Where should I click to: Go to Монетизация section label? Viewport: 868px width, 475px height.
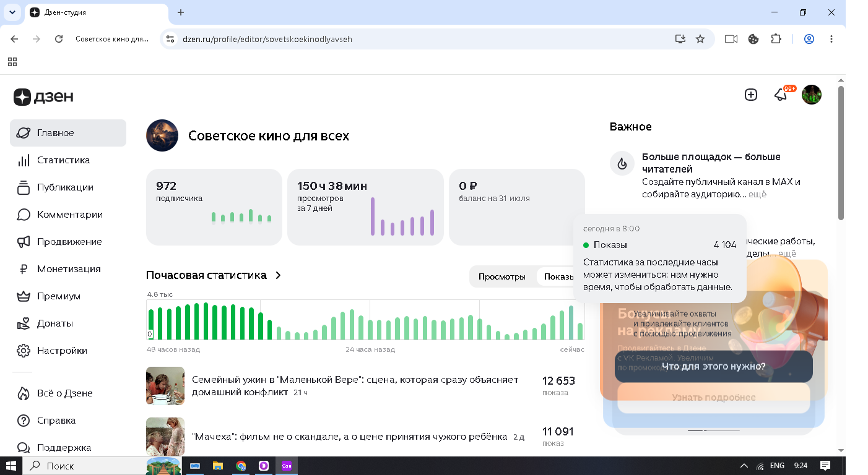[x=69, y=269]
